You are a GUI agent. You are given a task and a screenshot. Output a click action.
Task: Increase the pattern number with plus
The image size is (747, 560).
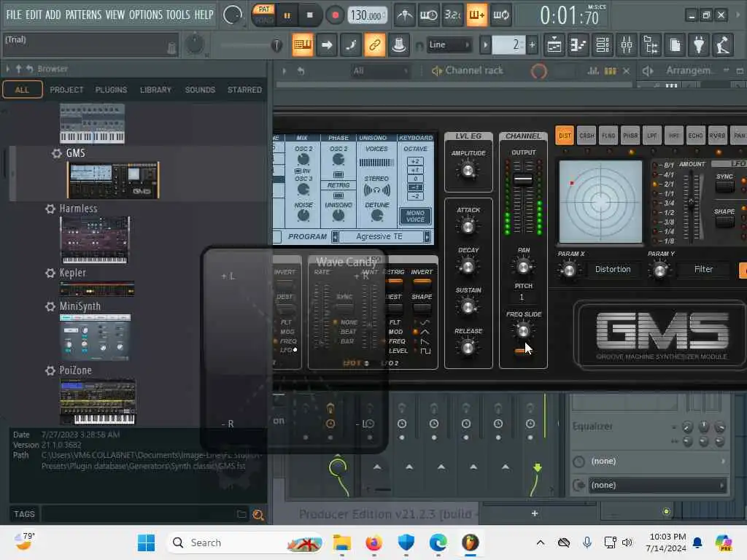point(532,45)
